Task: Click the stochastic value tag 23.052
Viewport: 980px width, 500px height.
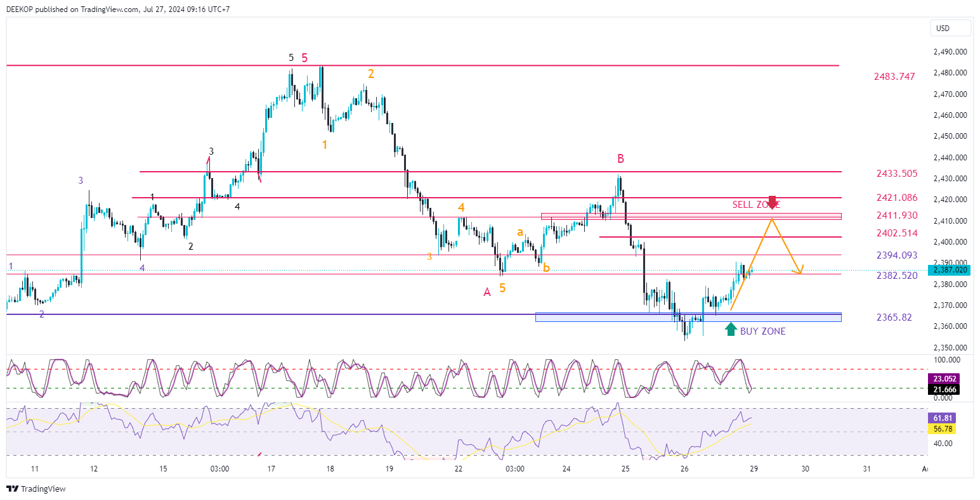Action: pyautogui.click(x=943, y=378)
